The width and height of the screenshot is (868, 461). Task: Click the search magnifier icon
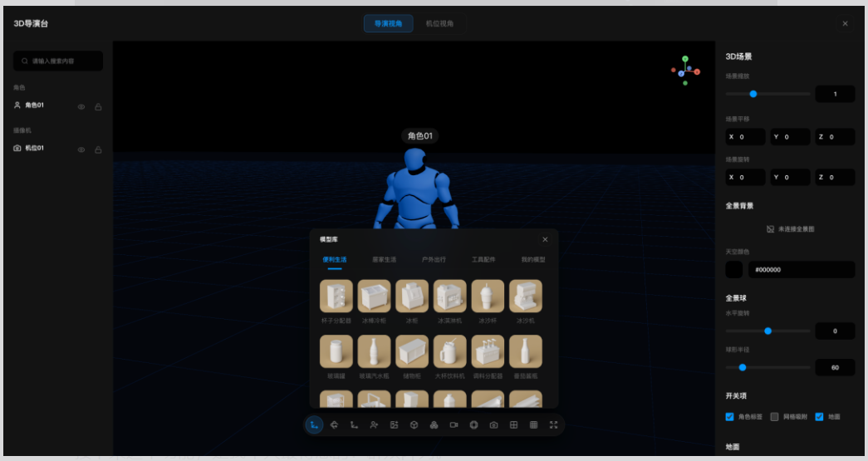(x=24, y=61)
